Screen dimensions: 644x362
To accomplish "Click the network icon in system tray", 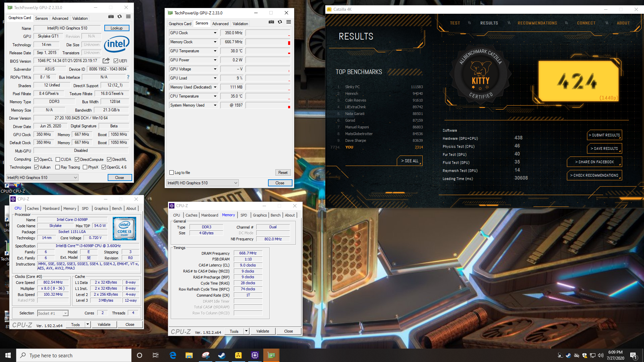I will (592, 355).
